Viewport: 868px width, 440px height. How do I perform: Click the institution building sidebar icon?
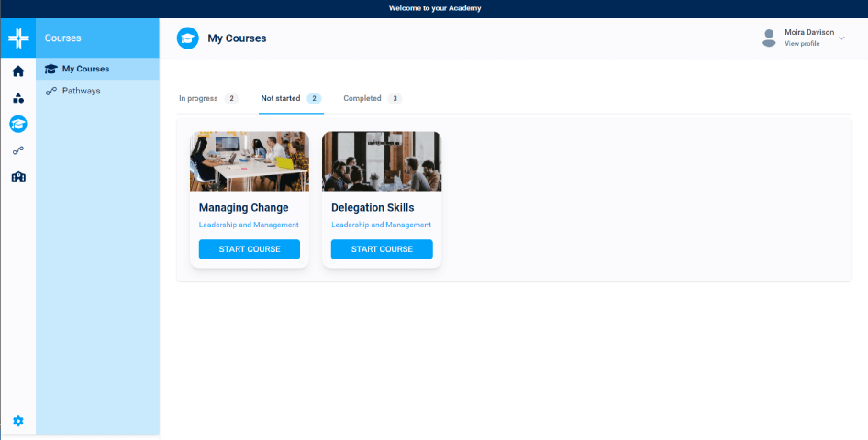coord(18,177)
